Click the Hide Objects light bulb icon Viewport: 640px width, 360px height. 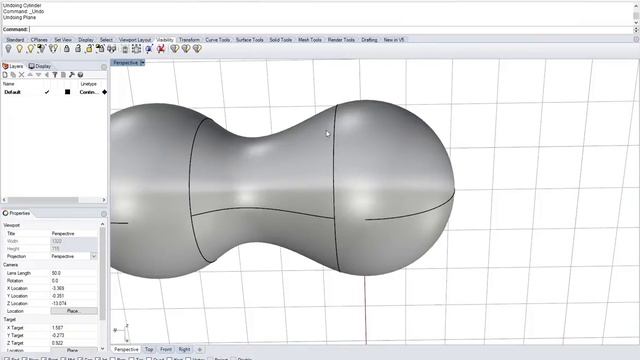click(8, 49)
